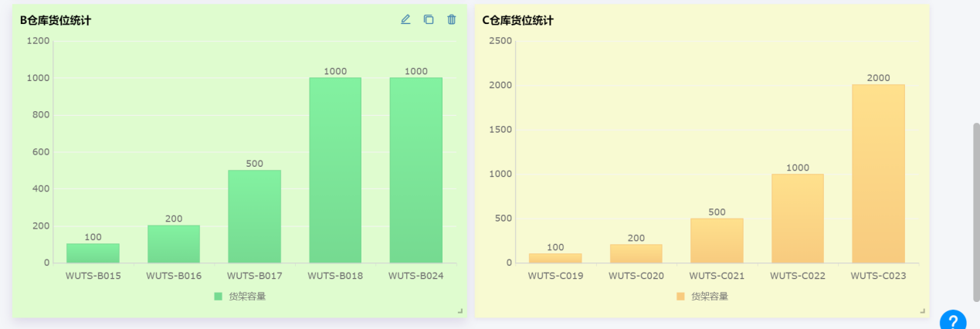The height and width of the screenshot is (329, 980).
Task: Click resize handle of C仓库货位统计 card
Action: [922, 310]
